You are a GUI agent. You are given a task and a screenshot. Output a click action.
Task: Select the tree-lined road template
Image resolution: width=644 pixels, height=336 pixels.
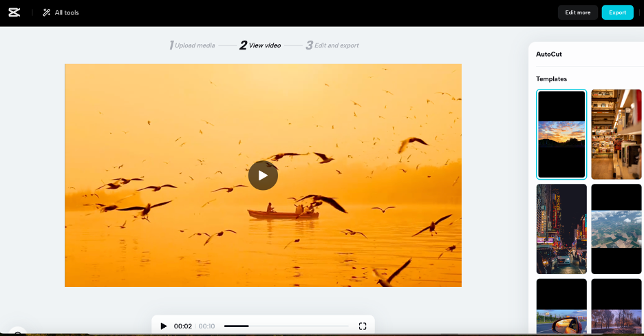pyautogui.click(x=616, y=306)
